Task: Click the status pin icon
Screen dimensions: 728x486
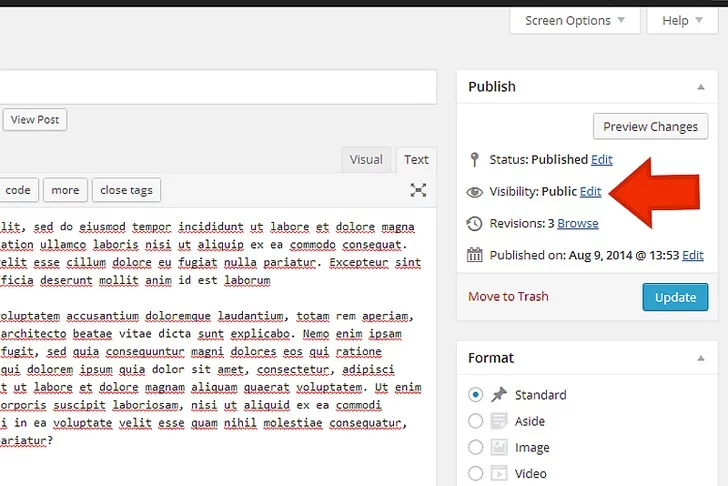Action: click(475, 159)
